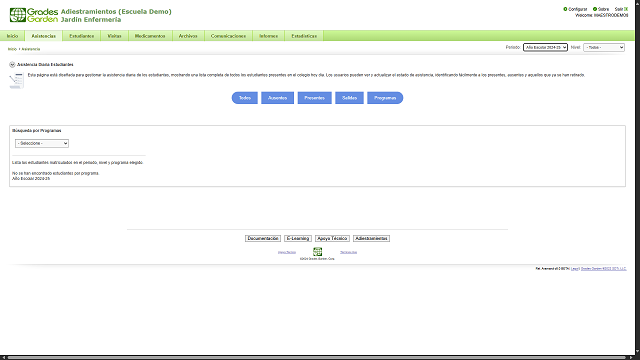Image resolution: width=640 pixels, height=360 pixels.
Task: Open the Nivel dropdown
Action: click(x=604, y=47)
